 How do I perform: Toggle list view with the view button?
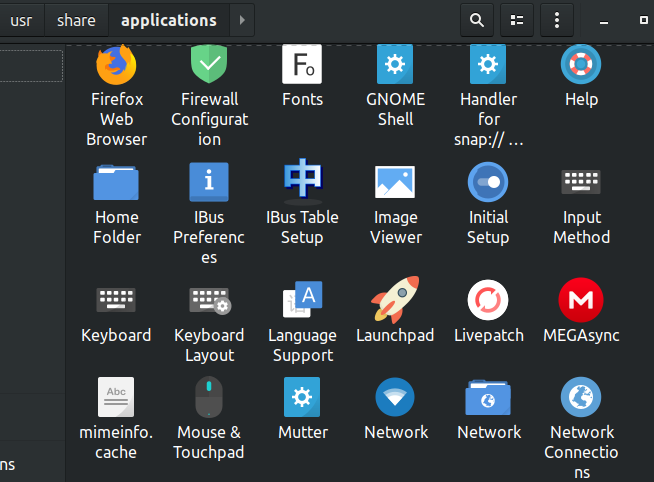coord(517,20)
